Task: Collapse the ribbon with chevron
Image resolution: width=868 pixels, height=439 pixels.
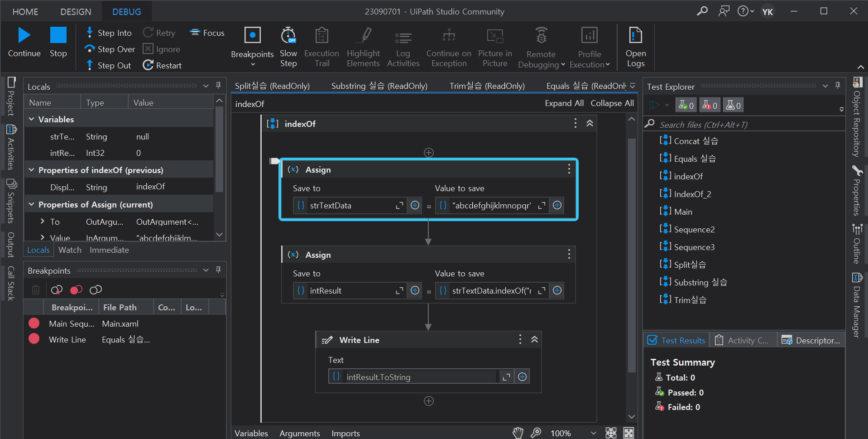Action: (x=860, y=67)
